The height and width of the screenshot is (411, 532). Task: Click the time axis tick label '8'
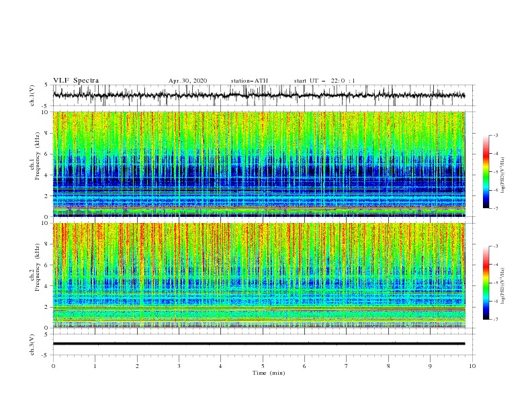[388, 366]
